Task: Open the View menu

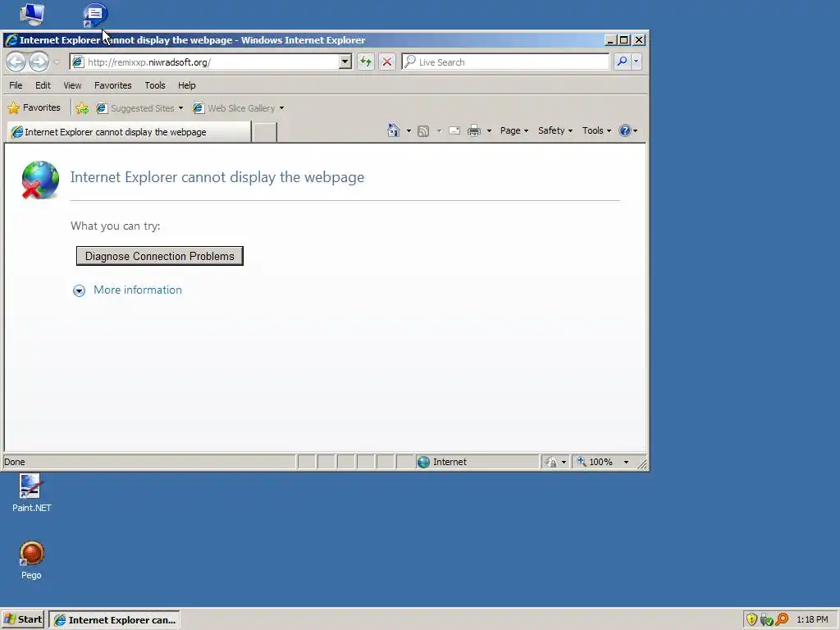Action: click(72, 85)
